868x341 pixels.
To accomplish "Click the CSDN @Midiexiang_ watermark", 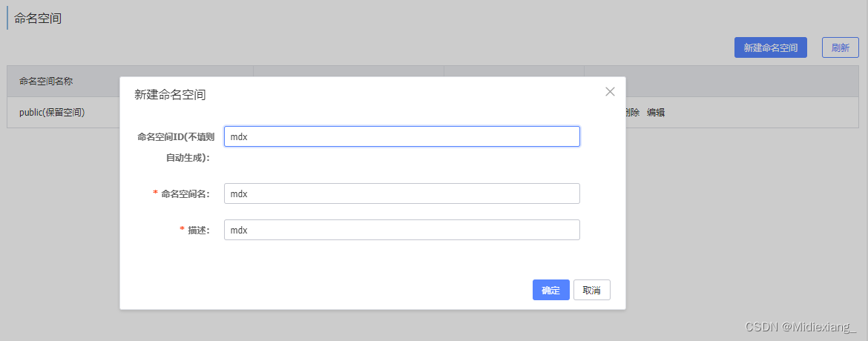I will [800, 327].
